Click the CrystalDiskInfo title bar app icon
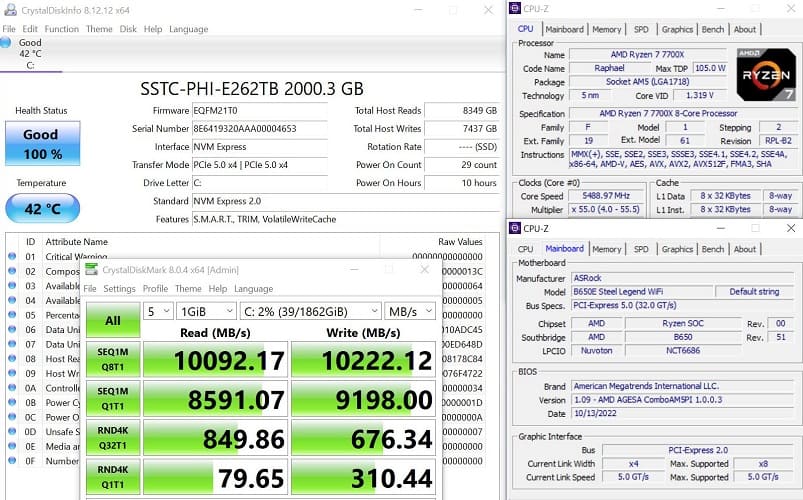Screen dimensions: 803x500 pyautogui.click(x=9, y=11)
